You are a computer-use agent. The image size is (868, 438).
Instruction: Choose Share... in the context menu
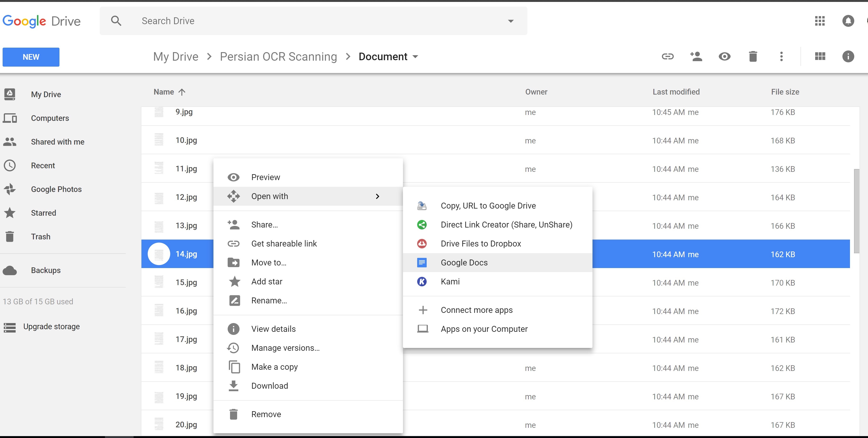[308, 224]
